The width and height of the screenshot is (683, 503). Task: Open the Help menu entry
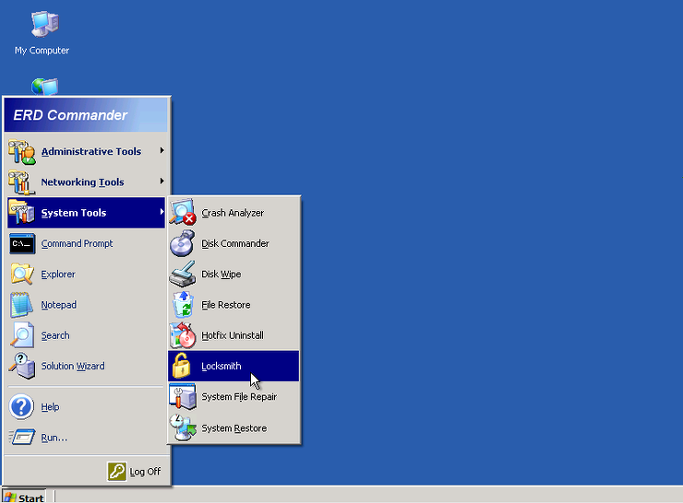86,407
